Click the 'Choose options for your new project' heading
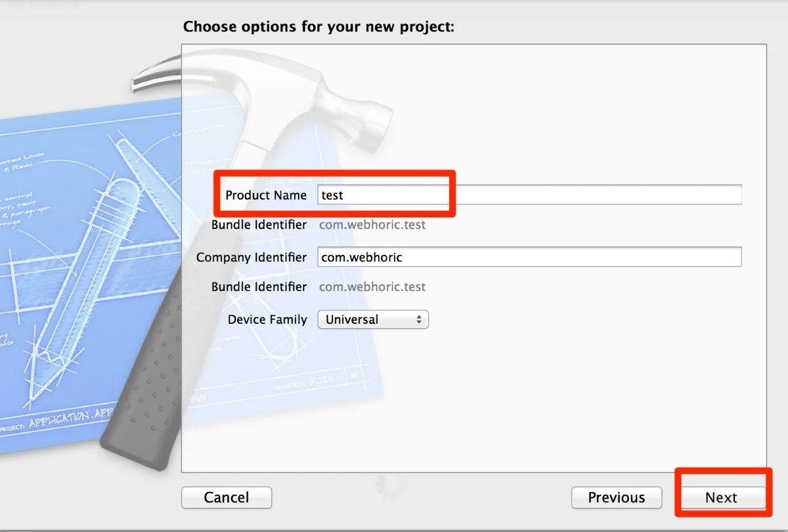This screenshot has width=788, height=532. click(x=318, y=27)
